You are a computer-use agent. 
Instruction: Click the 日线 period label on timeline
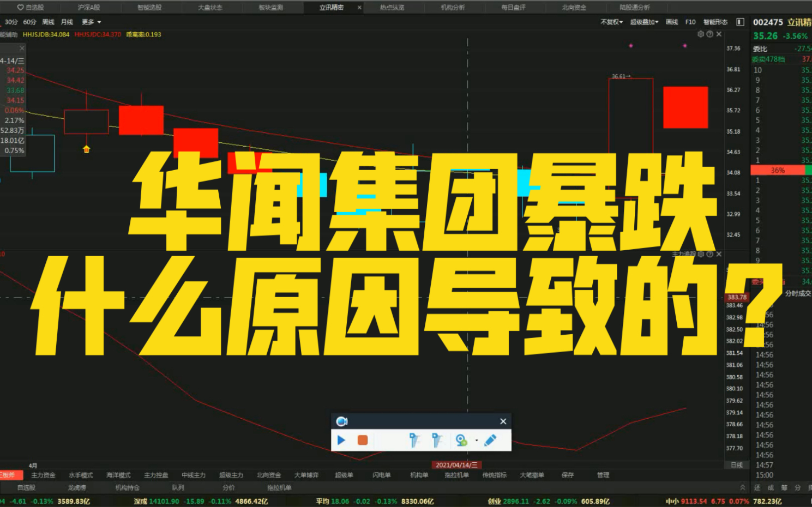736,465
